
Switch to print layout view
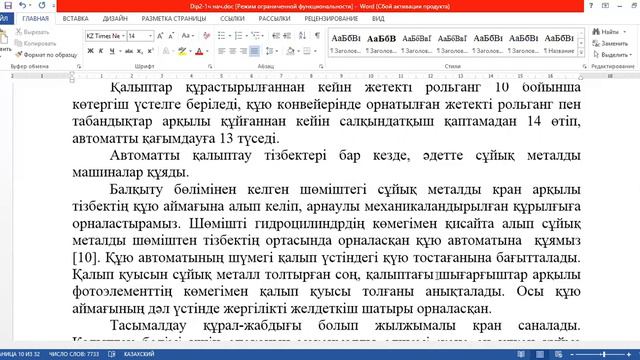[540, 354]
